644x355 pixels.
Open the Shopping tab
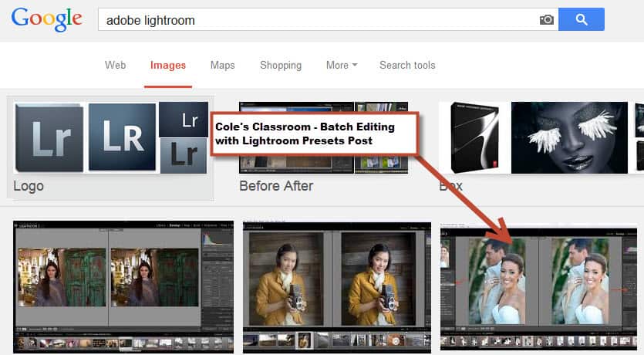click(281, 66)
